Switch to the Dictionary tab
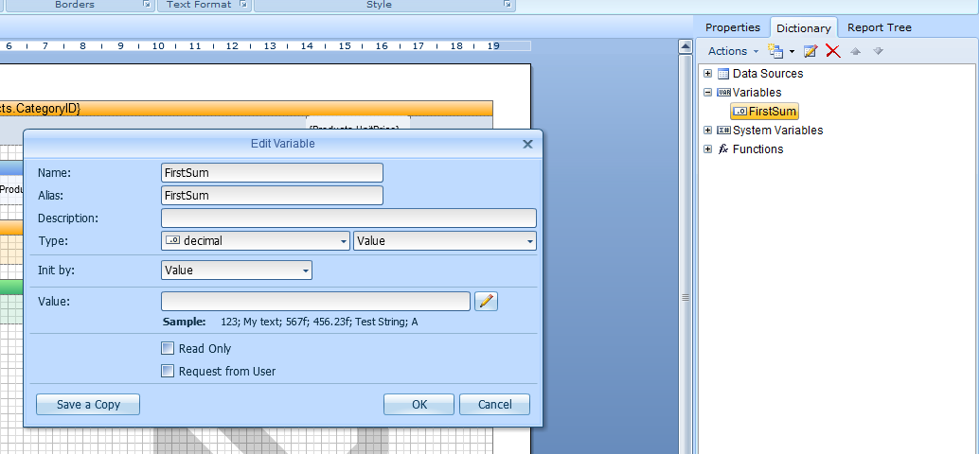 [x=803, y=28]
